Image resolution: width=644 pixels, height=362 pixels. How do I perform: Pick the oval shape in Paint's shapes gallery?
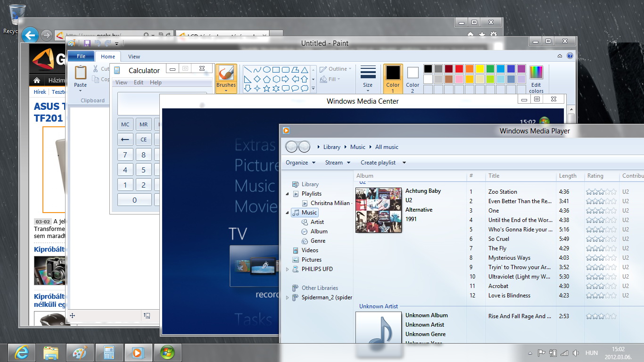click(x=267, y=69)
